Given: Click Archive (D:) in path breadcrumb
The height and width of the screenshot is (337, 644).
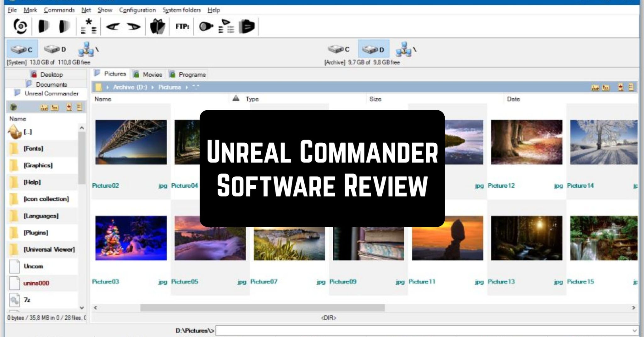Looking at the screenshot, I should point(130,87).
